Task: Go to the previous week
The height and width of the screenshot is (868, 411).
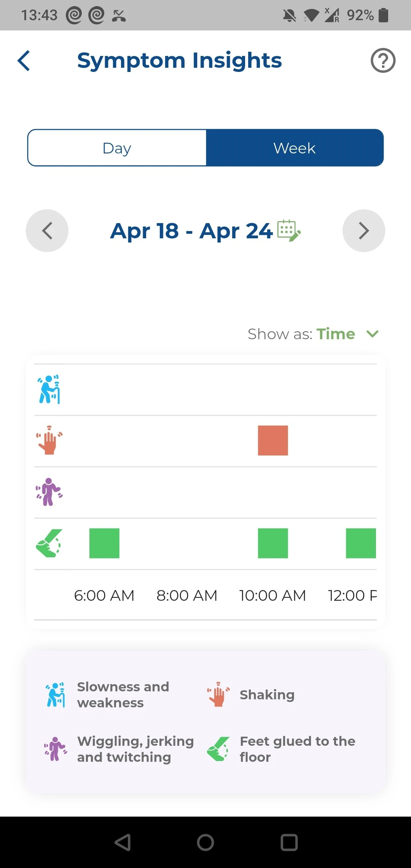Action: (47, 231)
